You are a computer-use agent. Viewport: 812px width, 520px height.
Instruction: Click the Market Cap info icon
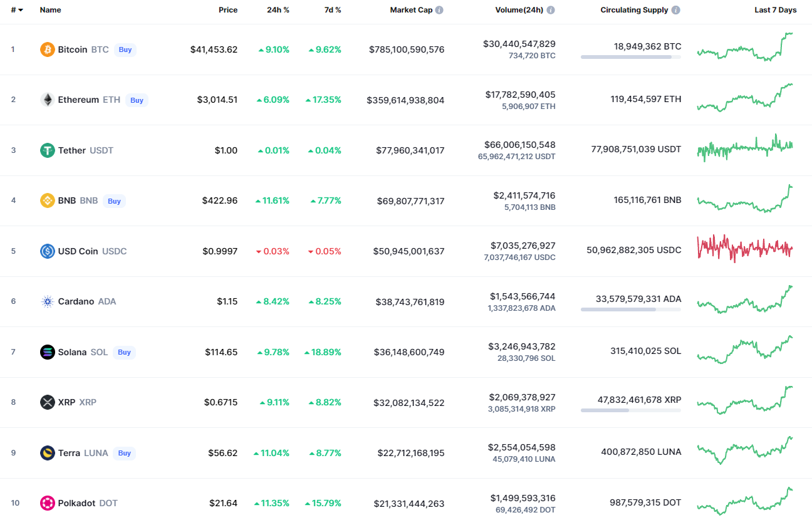click(439, 10)
